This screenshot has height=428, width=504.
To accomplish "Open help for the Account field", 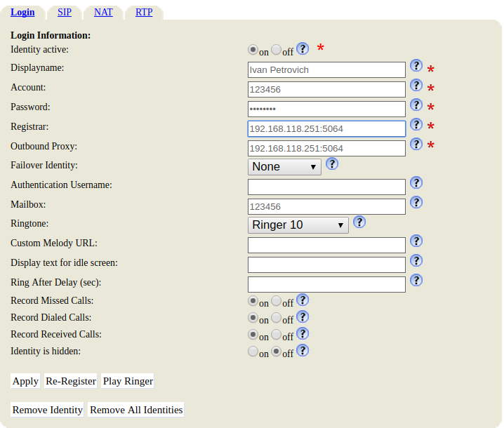I will click(416, 86).
